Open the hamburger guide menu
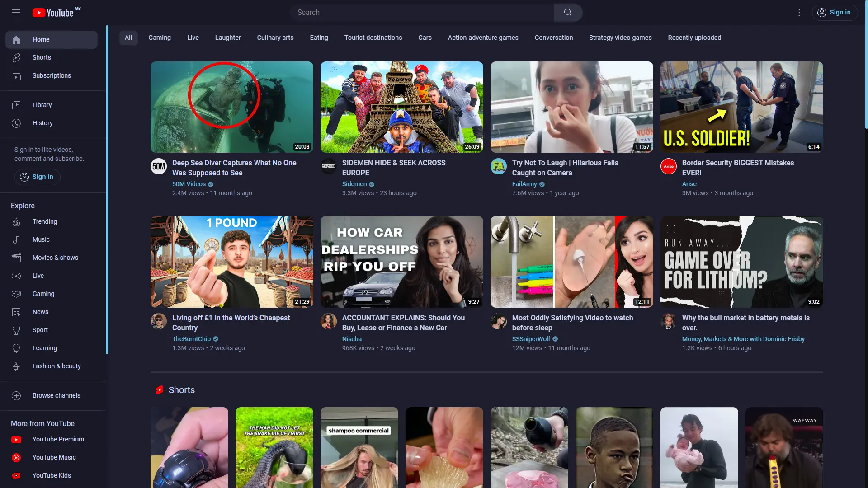 (x=16, y=13)
